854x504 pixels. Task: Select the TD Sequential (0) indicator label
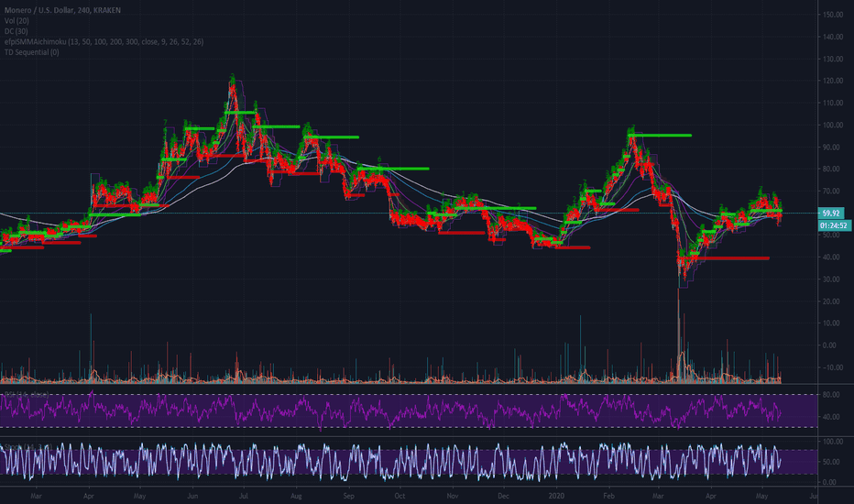click(x=31, y=52)
